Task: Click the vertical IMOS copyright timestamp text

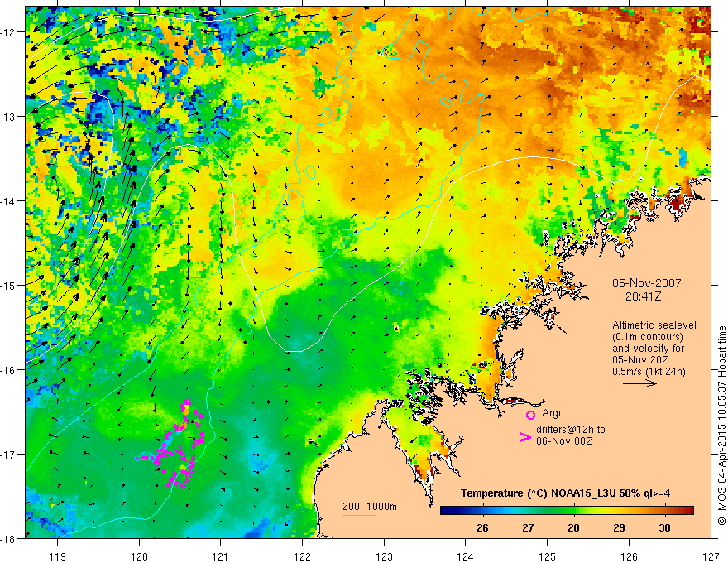Action: 721,426
